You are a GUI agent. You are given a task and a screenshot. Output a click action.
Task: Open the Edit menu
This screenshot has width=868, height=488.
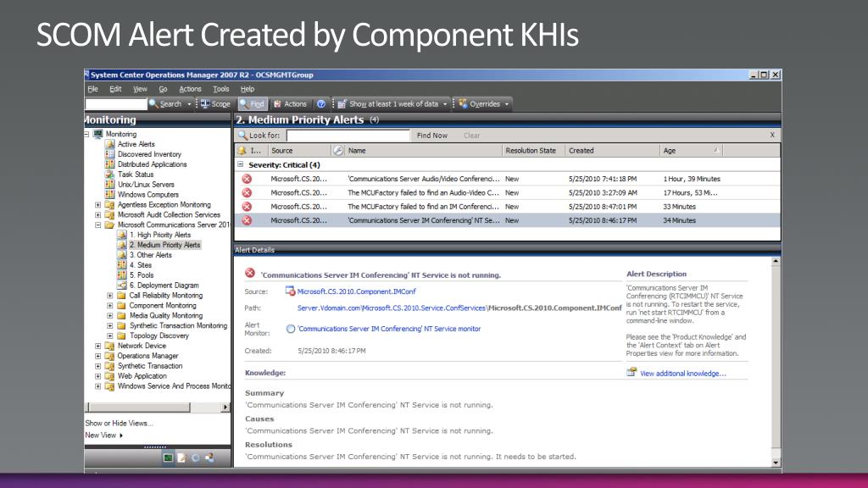(x=115, y=89)
